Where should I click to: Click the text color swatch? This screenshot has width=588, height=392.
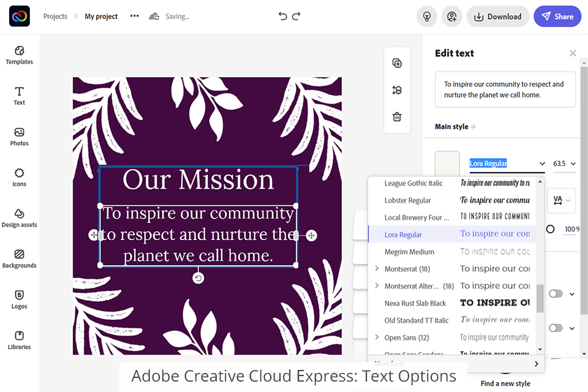point(447,164)
